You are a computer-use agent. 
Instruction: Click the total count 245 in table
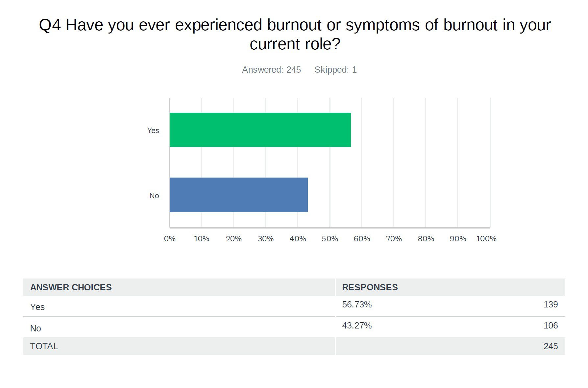(551, 346)
